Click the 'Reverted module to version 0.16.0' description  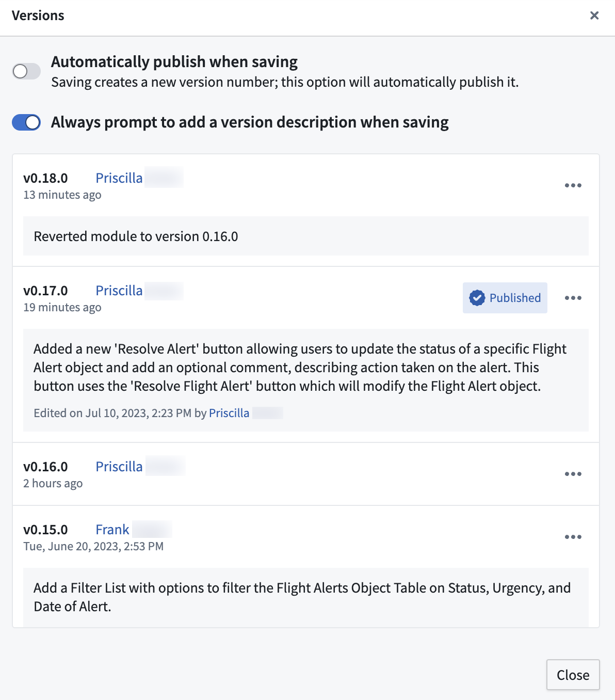tap(136, 236)
